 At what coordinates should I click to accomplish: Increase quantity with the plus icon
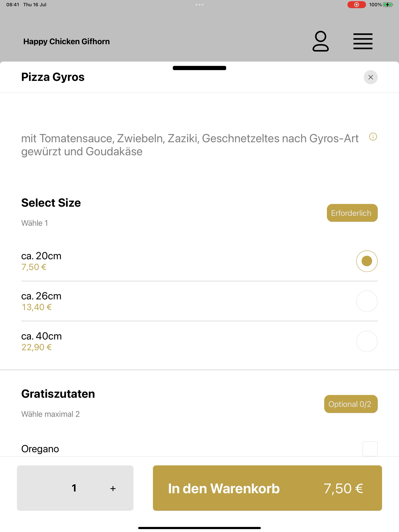click(113, 488)
